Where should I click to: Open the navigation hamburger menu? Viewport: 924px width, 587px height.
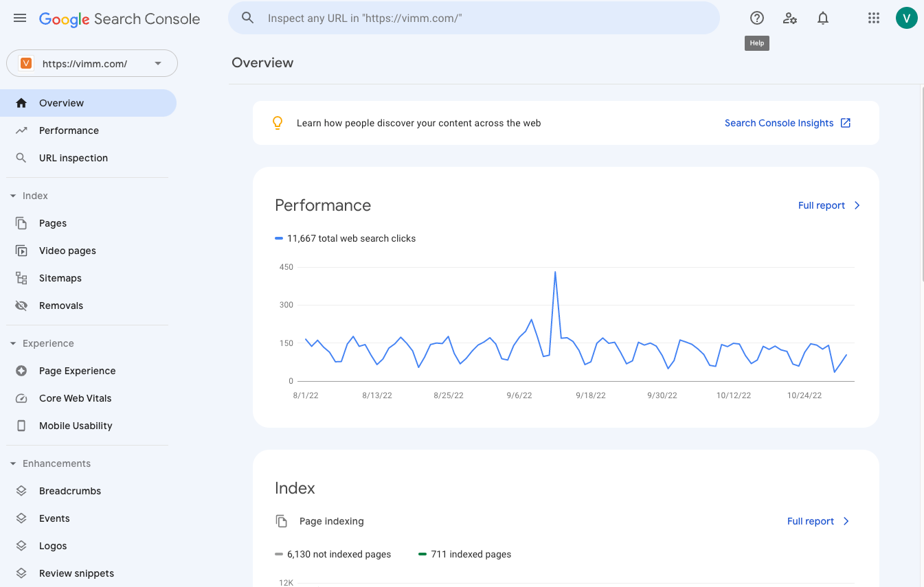(19, 18)
